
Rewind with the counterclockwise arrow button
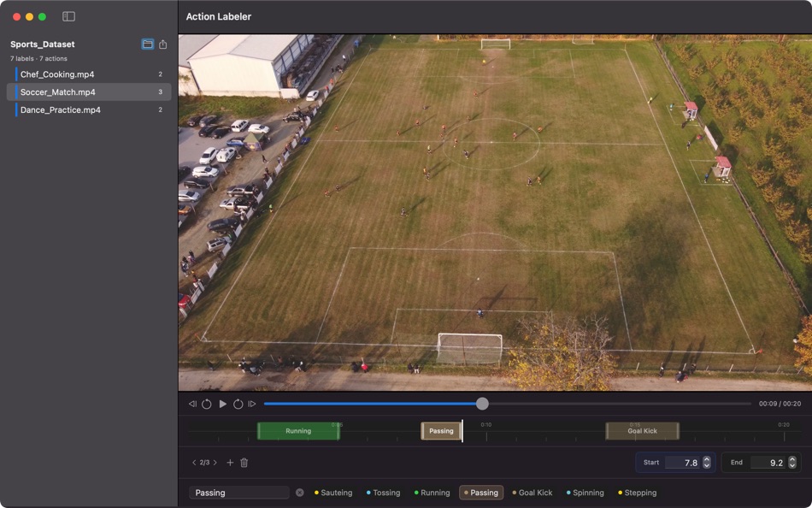point(207,404)
